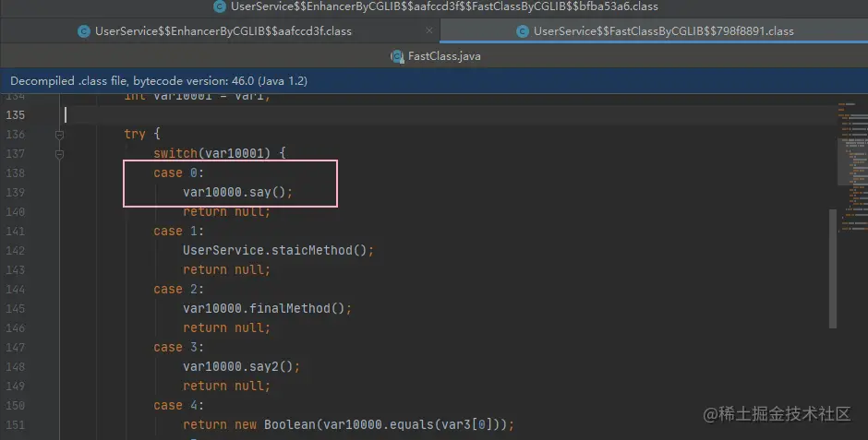Click class icon on bfba53a6.class tab
This screenshot has width=868, height=440.
point(220,6)
